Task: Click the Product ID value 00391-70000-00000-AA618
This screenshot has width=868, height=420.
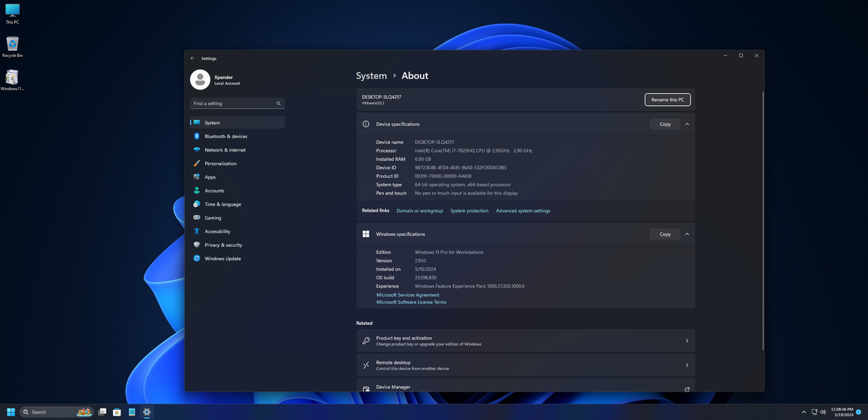Action: [443, 176]
